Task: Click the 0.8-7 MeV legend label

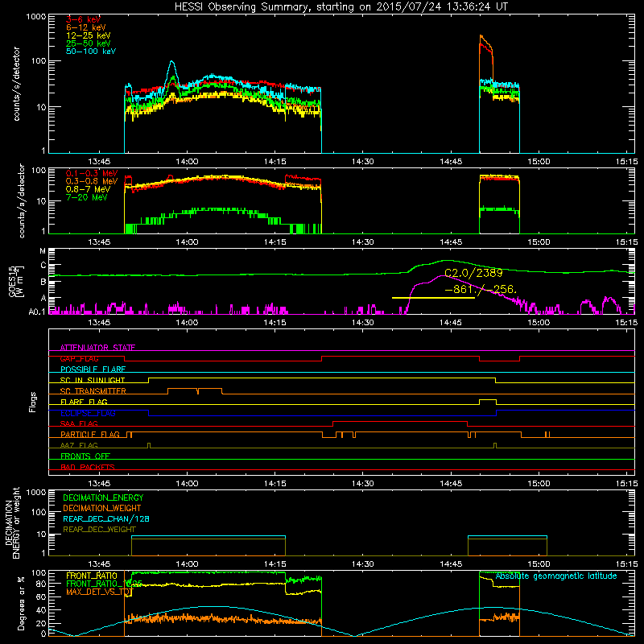Action: pos(89,189)
